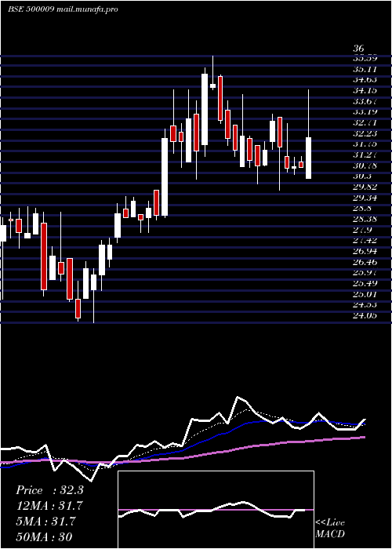
Task: Click the 24.05 price axis label
Action: (x=365, y=316)
